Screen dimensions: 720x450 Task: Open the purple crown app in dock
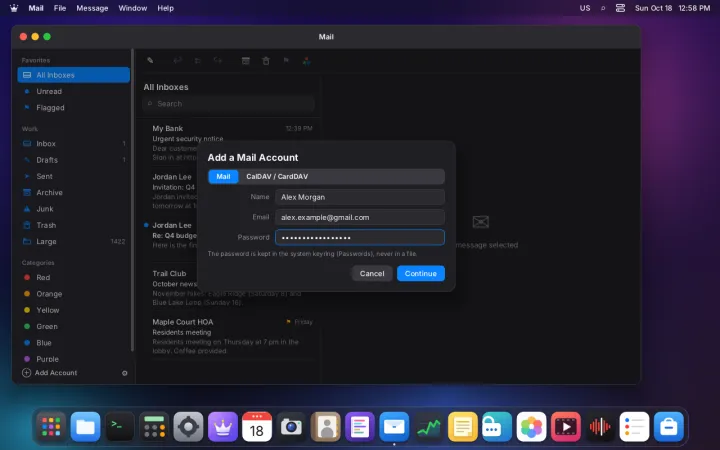[x=223, y=427]
